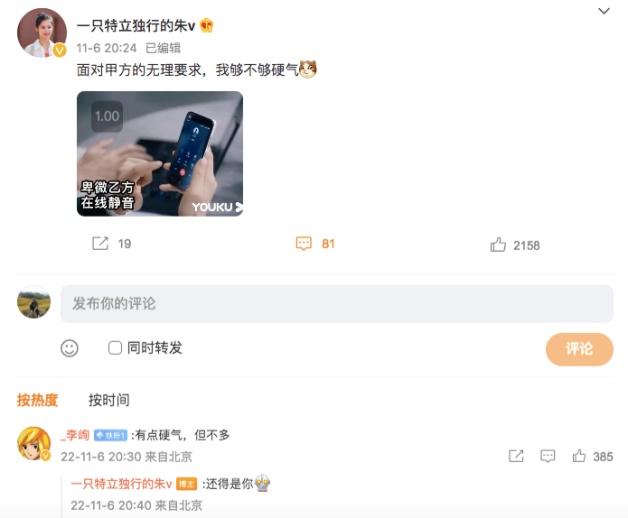Open the post comments icon showing 81
This screenshot has width=628, height=518.
pyautogui.click(x=304, y=243)
